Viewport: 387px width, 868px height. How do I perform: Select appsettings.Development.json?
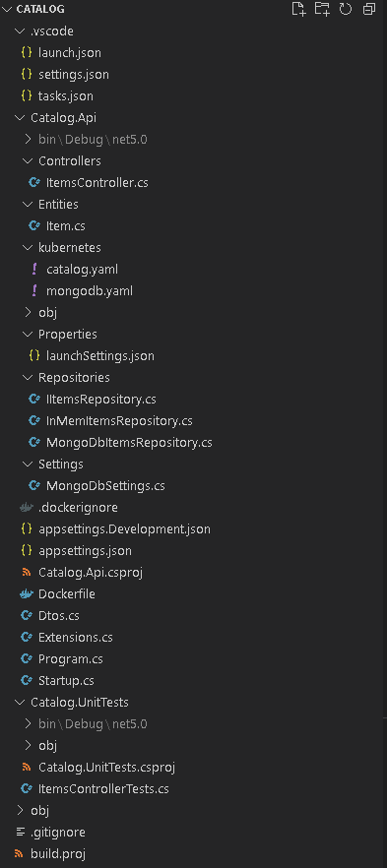coord(124,529)
